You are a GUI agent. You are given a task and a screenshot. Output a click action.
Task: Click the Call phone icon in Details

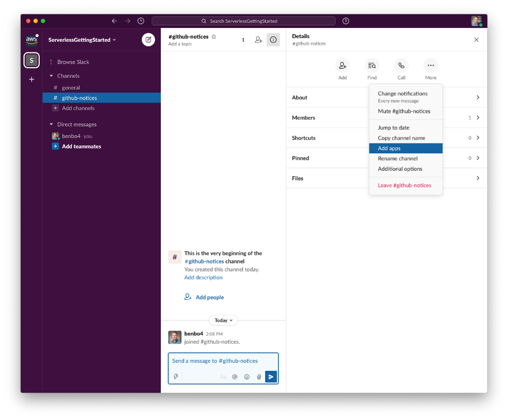[x=401, y=66]
